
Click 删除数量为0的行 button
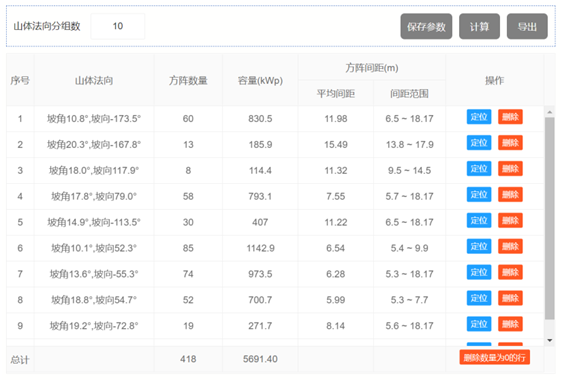[495, 357]
